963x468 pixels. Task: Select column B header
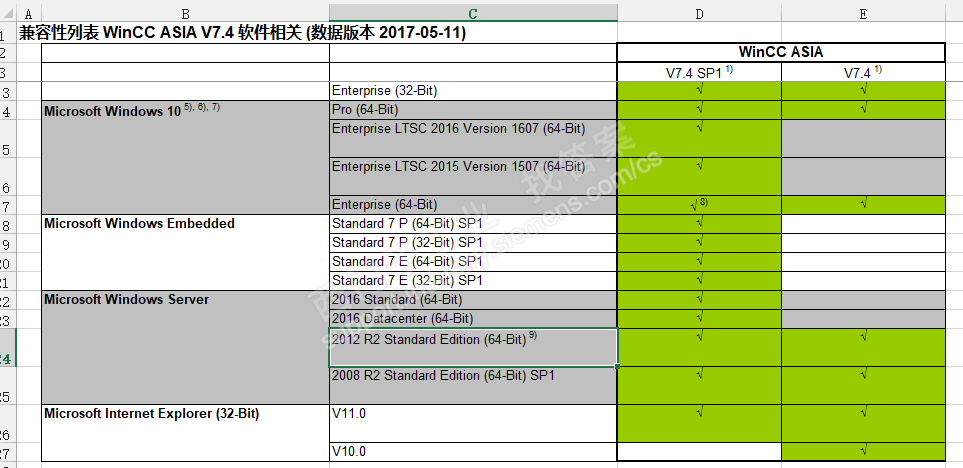point(185,14)
